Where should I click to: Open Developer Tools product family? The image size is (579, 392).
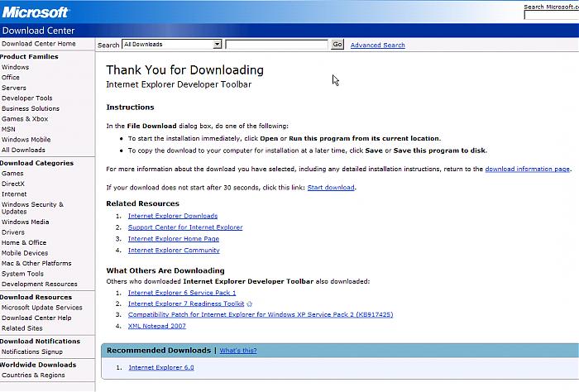click(26, 98)
